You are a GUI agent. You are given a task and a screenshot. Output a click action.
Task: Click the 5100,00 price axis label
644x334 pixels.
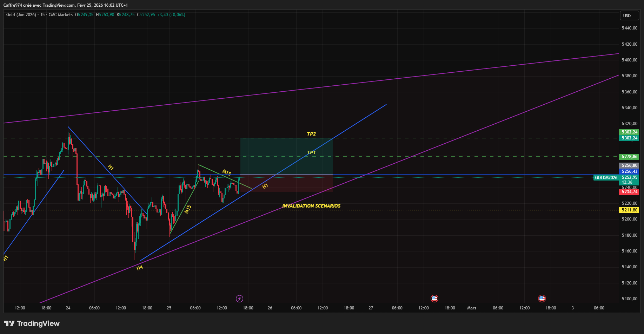[x=629, y=299]
